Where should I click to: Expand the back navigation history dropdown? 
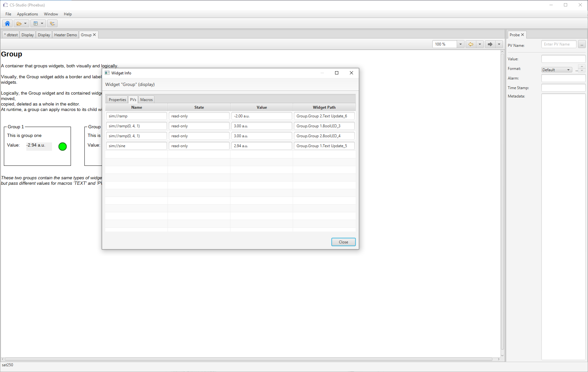[480, 44]
